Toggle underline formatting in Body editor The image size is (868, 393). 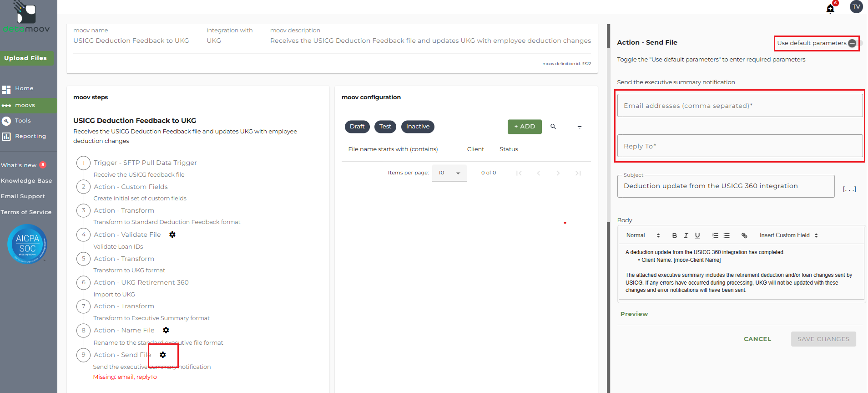(x=697, y=235)
